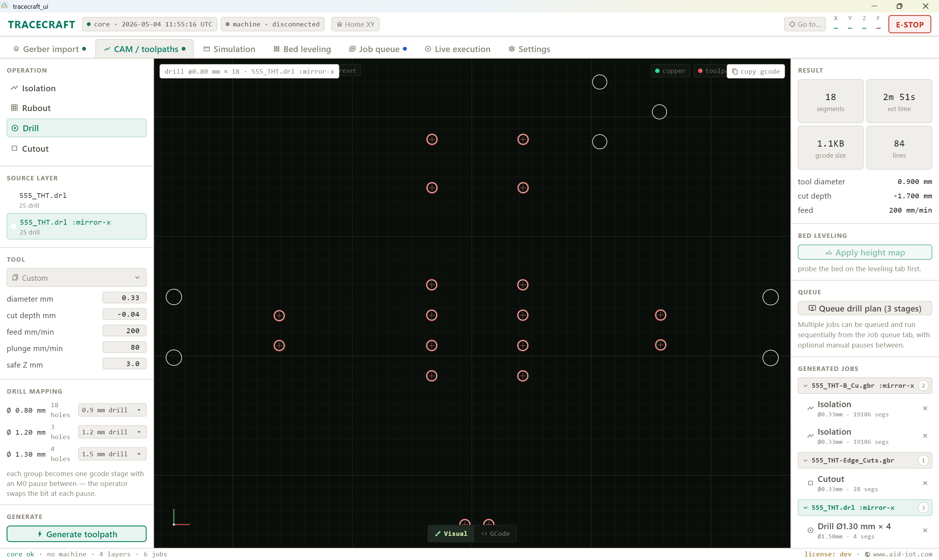
Task: Switch to the Simulation tab
Action: pos(229,49)
